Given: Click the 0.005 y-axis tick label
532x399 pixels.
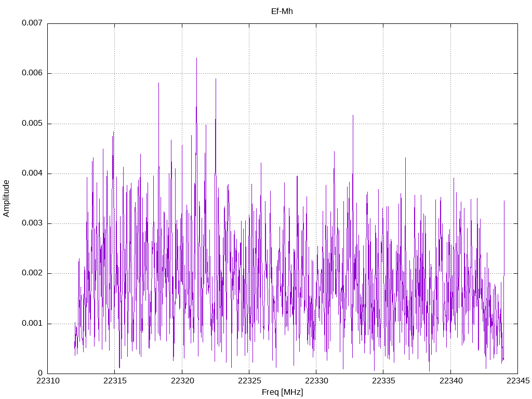Looking at the screenshot, I should pyautogui.click(x=32, y=123).
